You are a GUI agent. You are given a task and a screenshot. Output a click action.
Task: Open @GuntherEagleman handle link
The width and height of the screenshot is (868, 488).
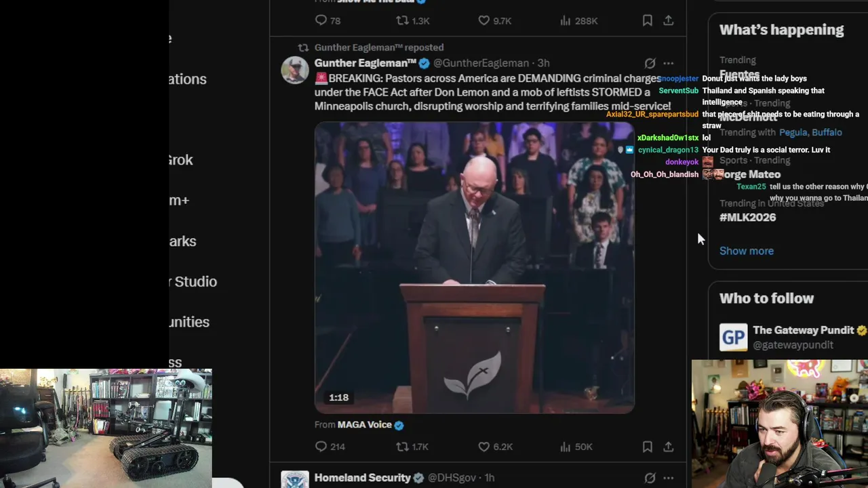coord(481,63)
